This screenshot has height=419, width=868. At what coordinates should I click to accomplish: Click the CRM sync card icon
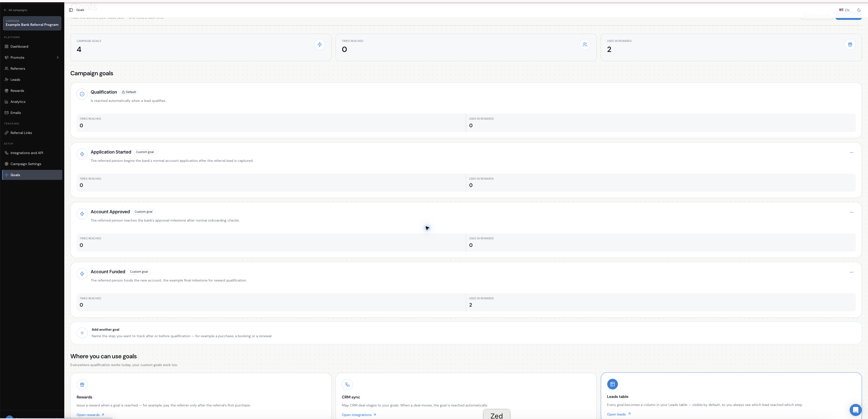point(347,385)
